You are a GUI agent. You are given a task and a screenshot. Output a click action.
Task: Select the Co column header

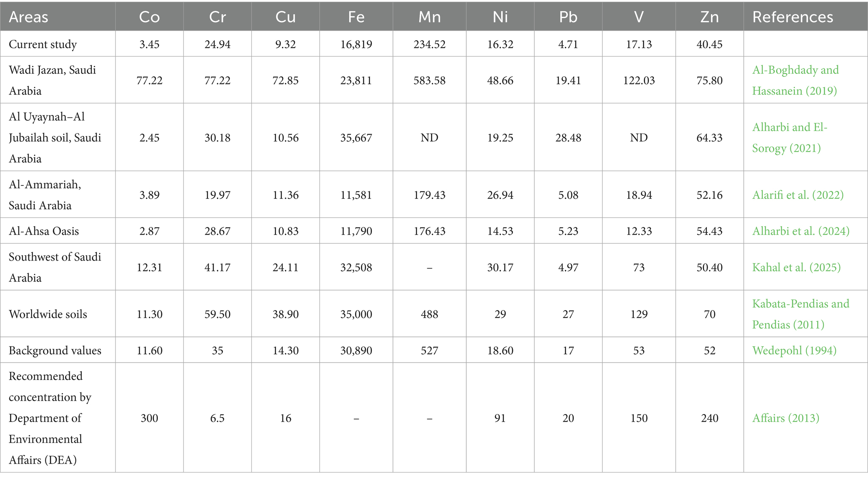(149, 17)
